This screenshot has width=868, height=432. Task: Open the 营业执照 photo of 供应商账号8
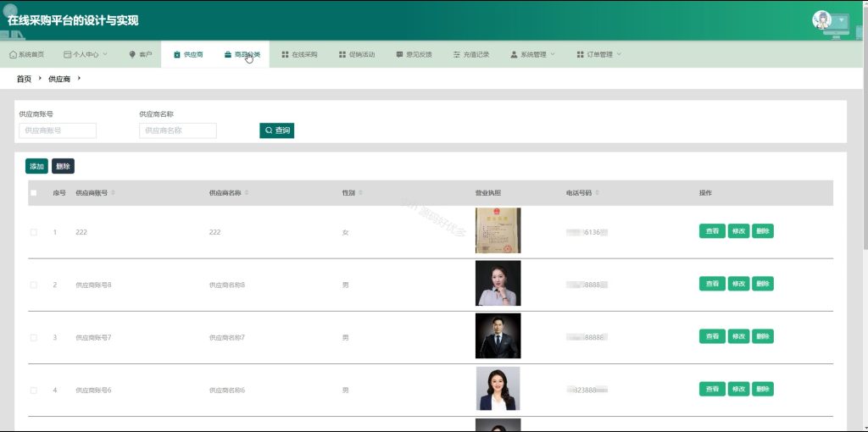pyautogui.click(x=498, y=283)
